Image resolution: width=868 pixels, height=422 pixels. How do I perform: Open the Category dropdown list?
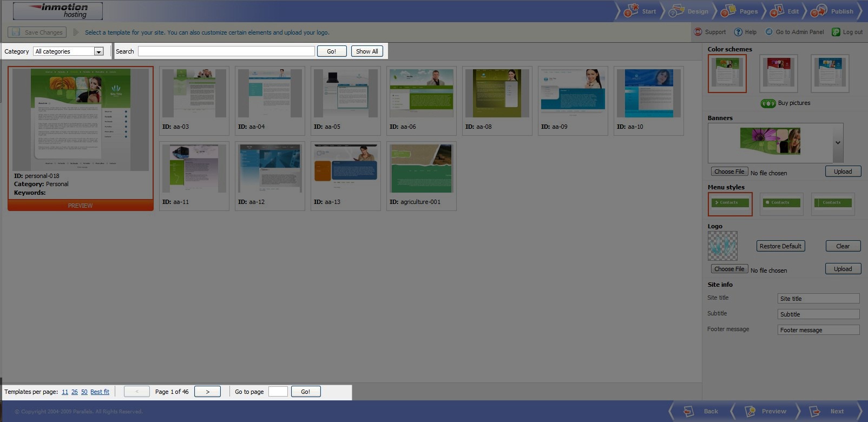[98, 51]
